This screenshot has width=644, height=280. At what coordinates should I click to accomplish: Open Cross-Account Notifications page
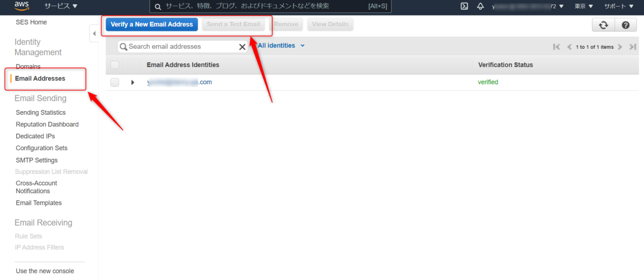36,187
